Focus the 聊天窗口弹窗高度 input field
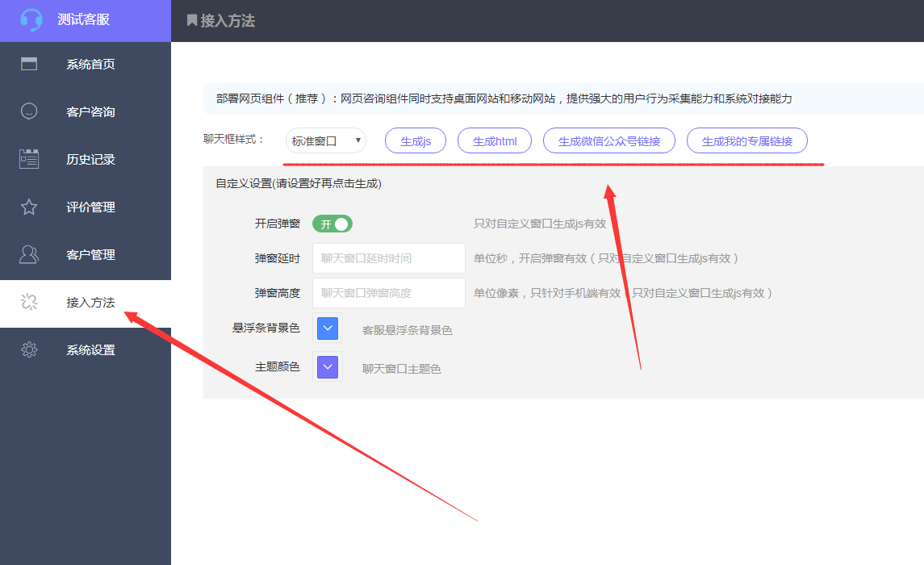 388,293
